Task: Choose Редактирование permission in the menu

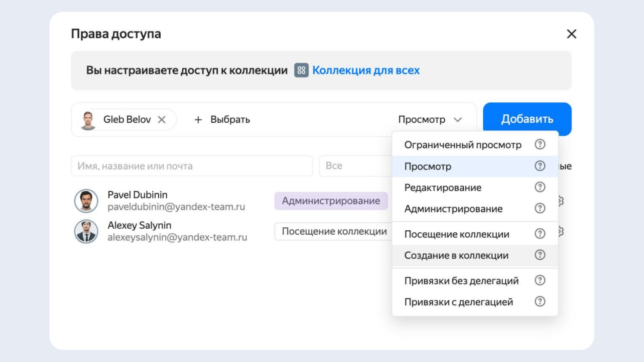Action: pyautogui.click(x=475, y=187)
